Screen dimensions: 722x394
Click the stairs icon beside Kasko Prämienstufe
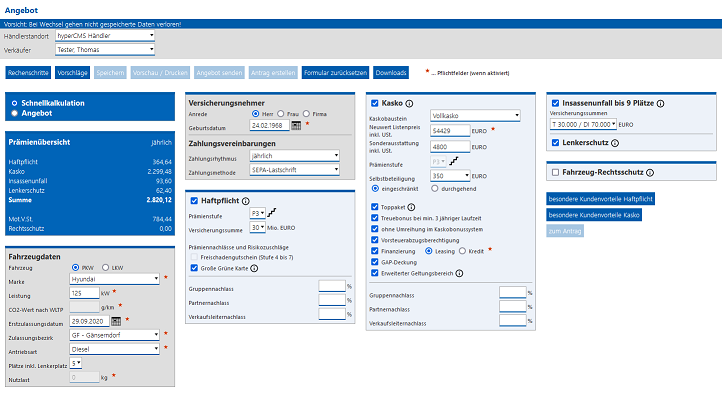[454, 161]
